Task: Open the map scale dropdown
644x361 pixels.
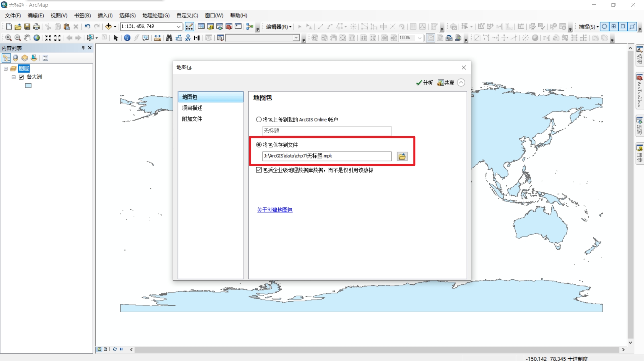Action: tap(178, 27)
